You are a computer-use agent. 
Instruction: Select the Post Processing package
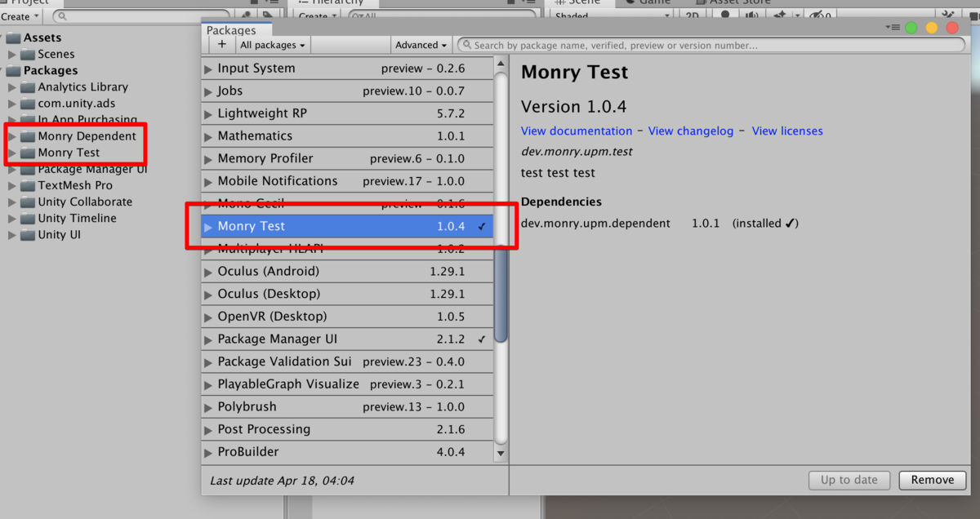click(x=347, y=429)
